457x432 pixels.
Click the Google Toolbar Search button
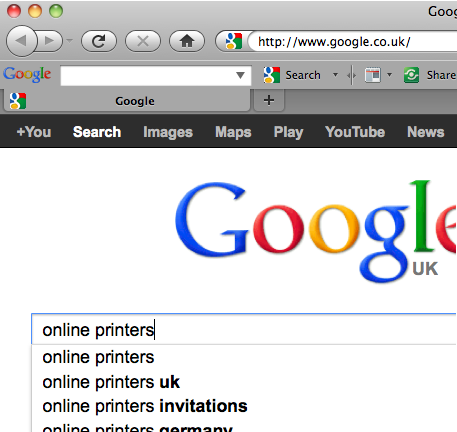(292, 75)
